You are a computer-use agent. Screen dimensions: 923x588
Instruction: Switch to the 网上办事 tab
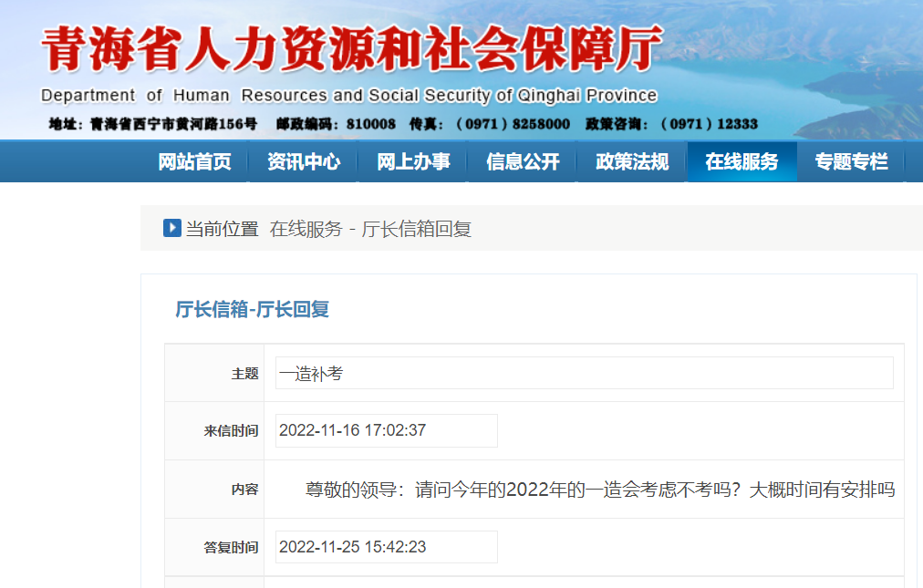(x=412, y=161)
